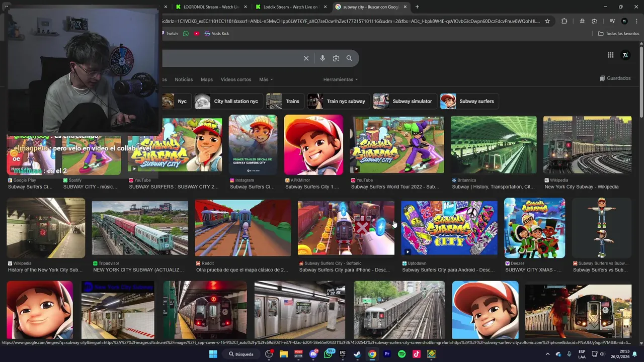
Task: Open the Windows Start menu
Action: tap(213, 354)
